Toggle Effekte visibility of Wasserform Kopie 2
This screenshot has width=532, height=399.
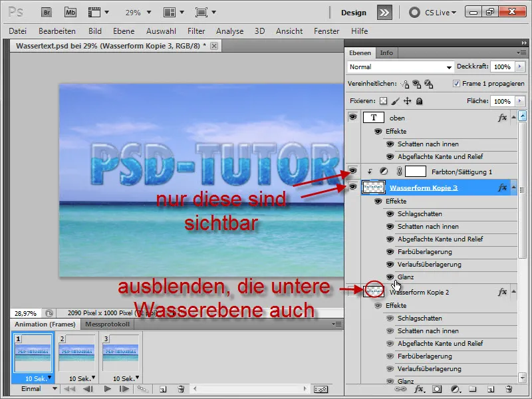378,305
